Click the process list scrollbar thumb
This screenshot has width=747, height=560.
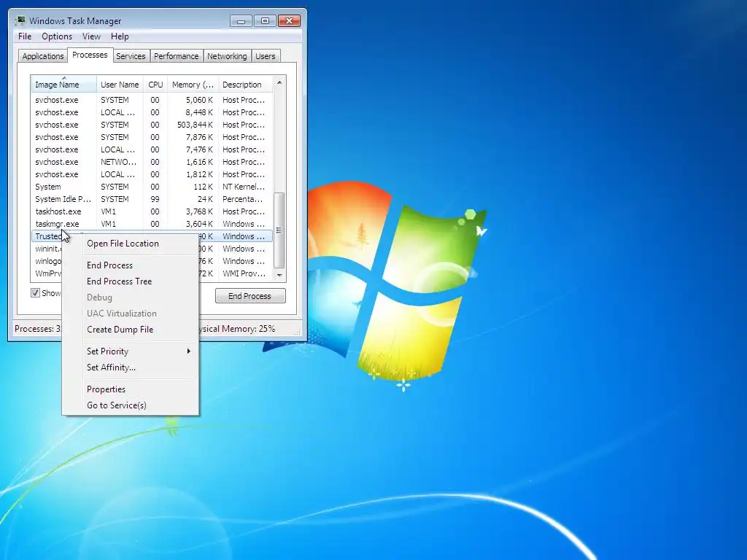pos(279,230)
